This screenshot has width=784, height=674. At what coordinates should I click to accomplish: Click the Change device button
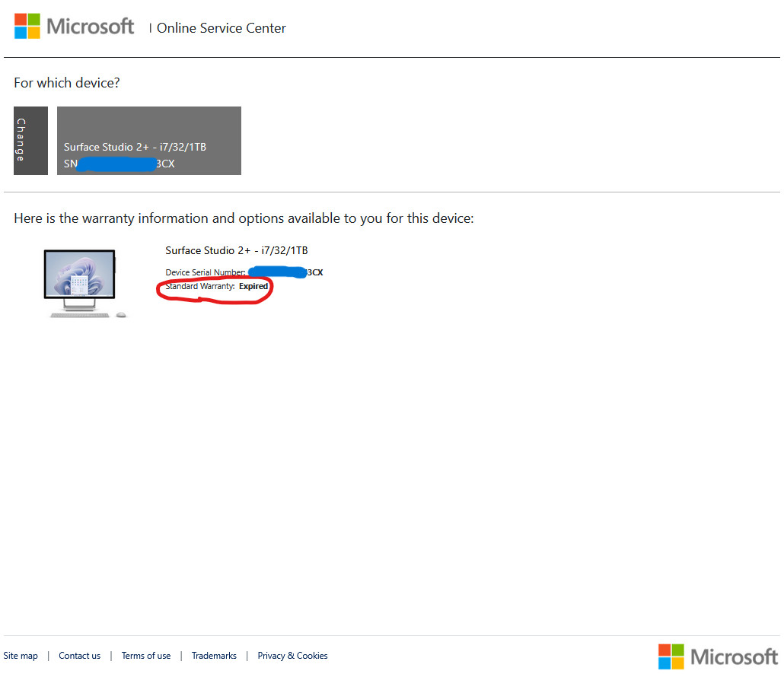pos(30,141)
